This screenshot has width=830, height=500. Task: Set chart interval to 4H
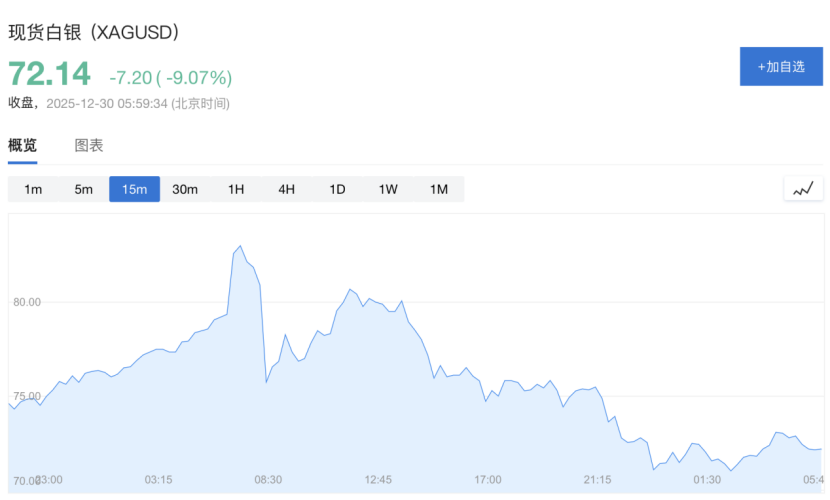point(286,189)
